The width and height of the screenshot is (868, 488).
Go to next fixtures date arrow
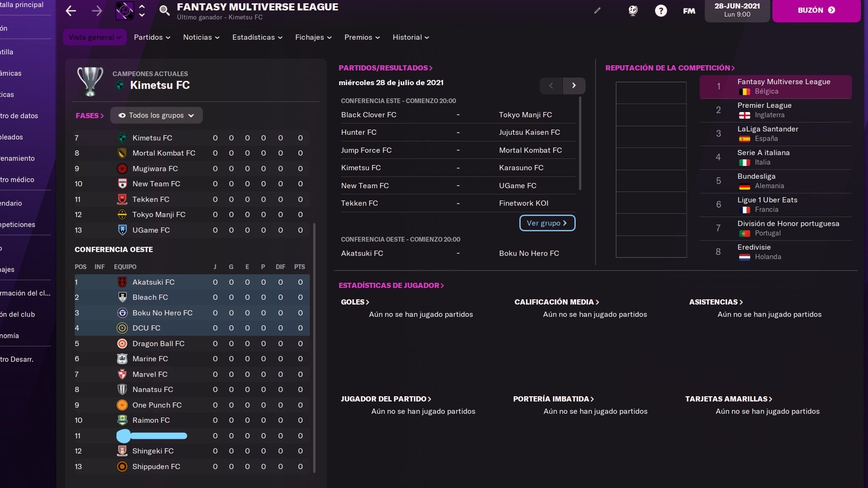pos(574,86)
